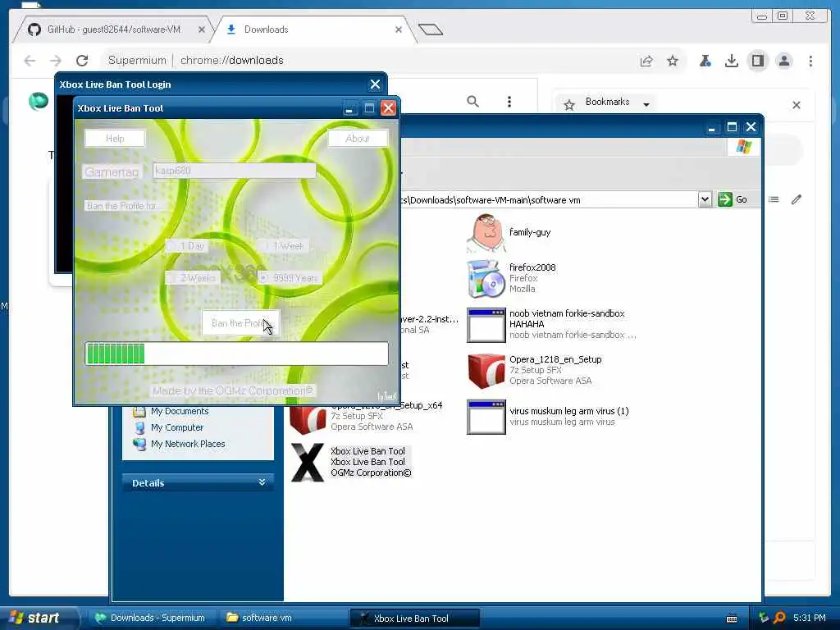Switch to Downloads - Supermium taskbar item

click(x=152, y=618)
